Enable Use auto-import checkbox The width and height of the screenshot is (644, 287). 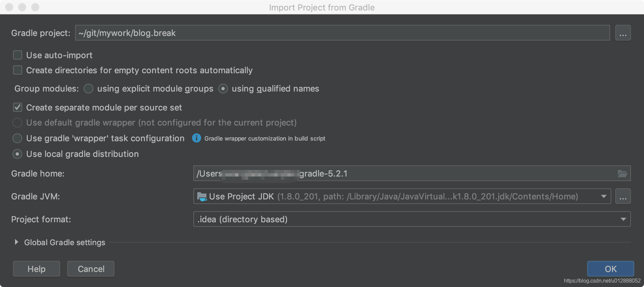(18, 55)
